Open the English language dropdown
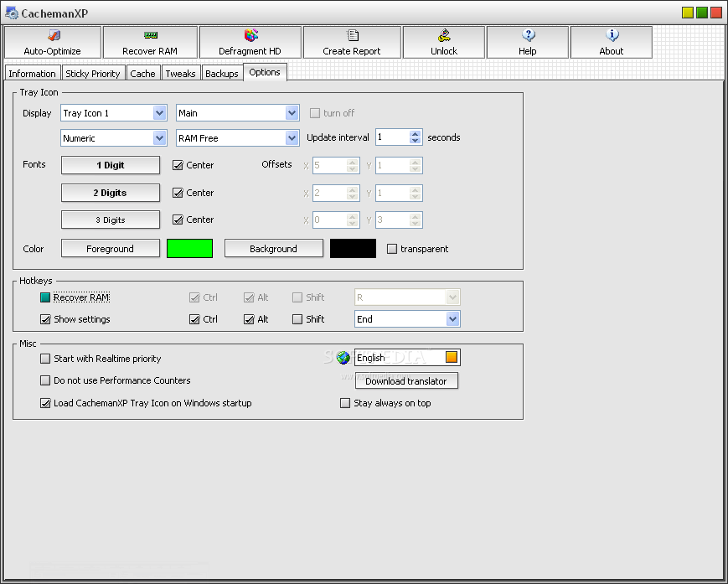Screen dimensions: 728x584 click(x=407, y=358)
